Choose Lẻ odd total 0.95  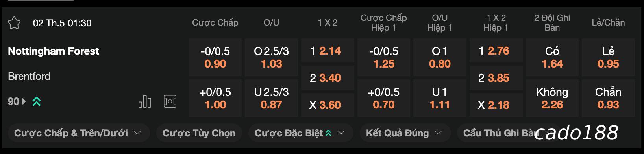[608, 57]
